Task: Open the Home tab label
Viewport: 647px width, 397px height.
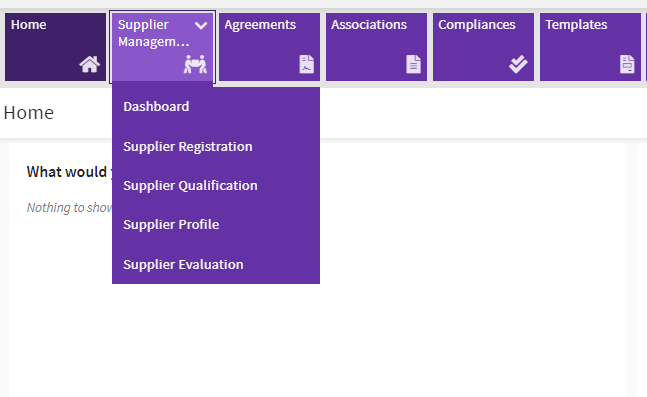Action: point(28,25)
